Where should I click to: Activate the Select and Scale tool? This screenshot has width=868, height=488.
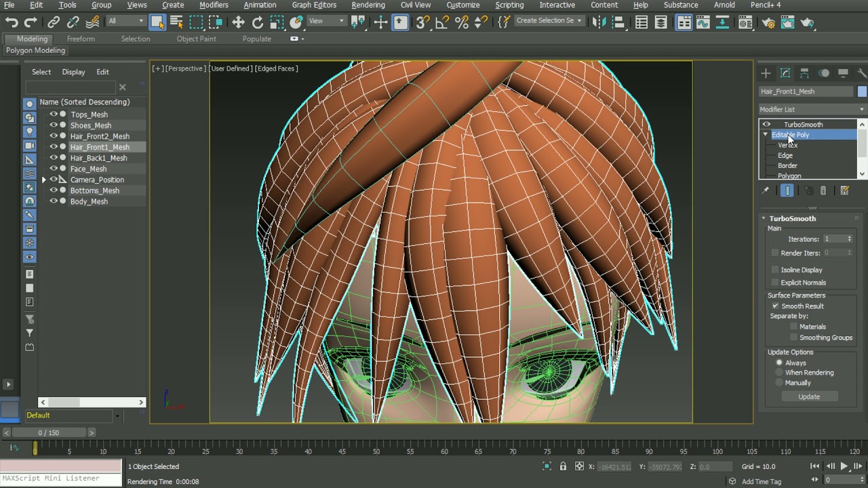click(x=277, y=22)
